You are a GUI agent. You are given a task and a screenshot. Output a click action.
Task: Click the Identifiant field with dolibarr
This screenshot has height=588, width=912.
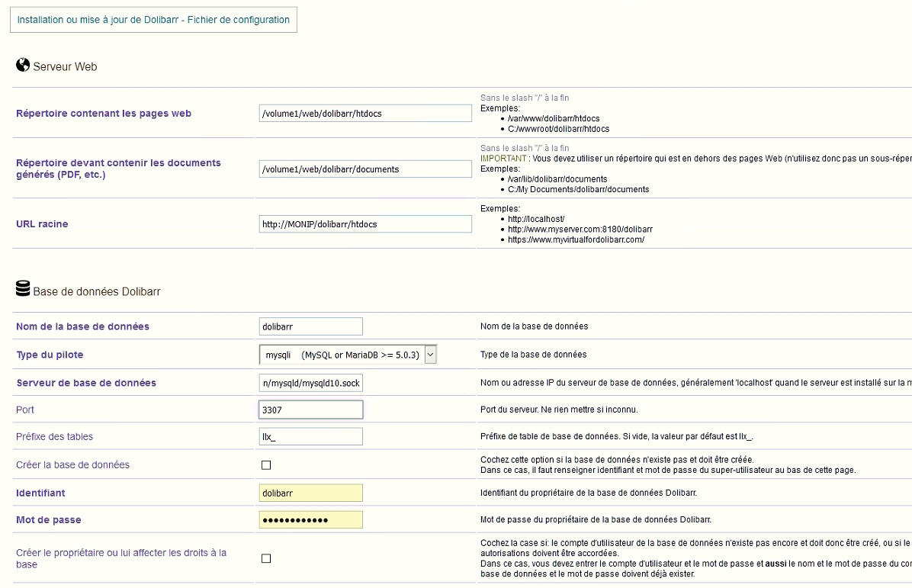point(310,493)
